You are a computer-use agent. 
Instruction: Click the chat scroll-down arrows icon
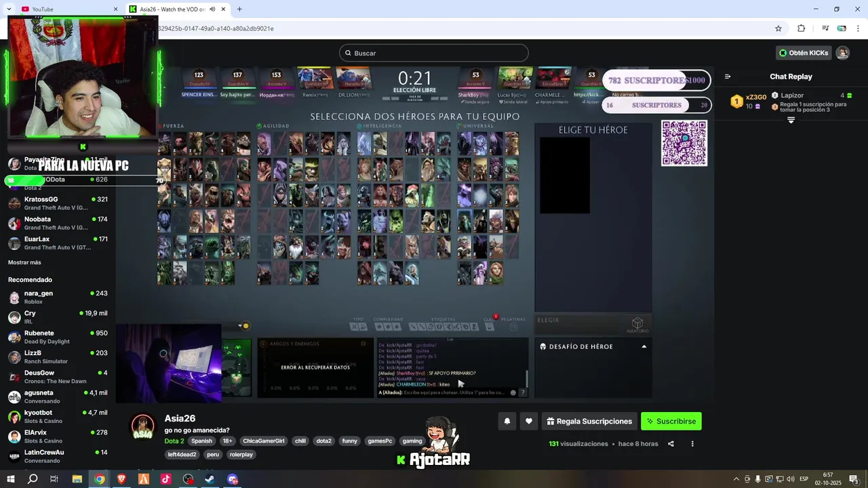point(791,120)
